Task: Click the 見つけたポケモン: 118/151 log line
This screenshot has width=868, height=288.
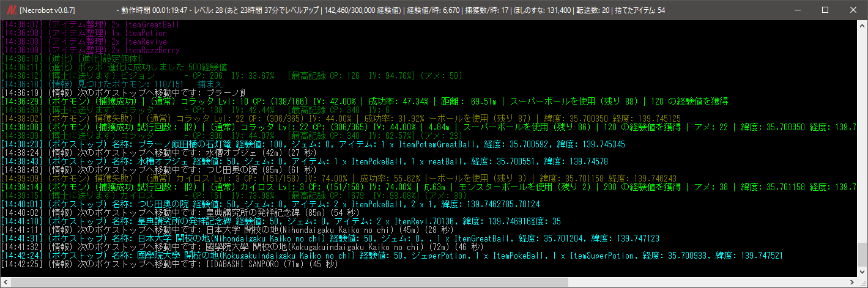Action: [x=112, y=84]
